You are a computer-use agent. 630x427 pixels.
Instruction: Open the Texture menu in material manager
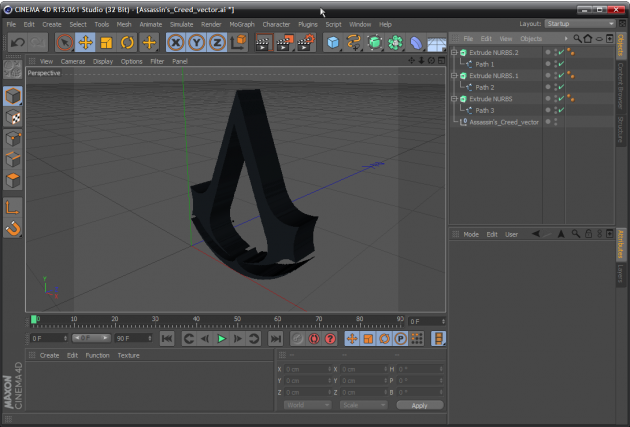tap(128, 355)
